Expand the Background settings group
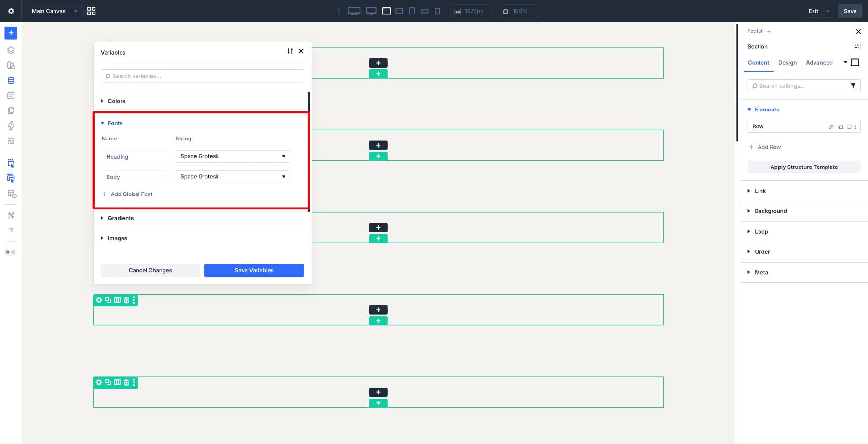 (767, 211)
